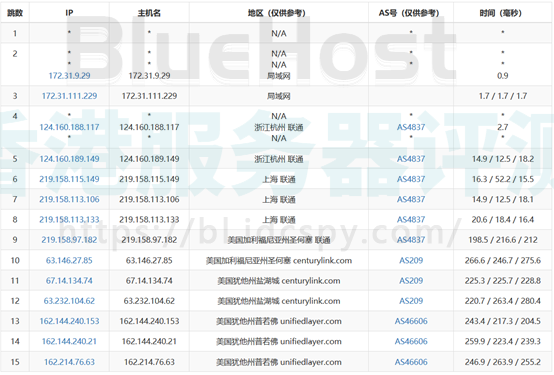Select hostname cell 124.160.189.149
This screenshot has height=375, width=554.
tap(149, 159)
